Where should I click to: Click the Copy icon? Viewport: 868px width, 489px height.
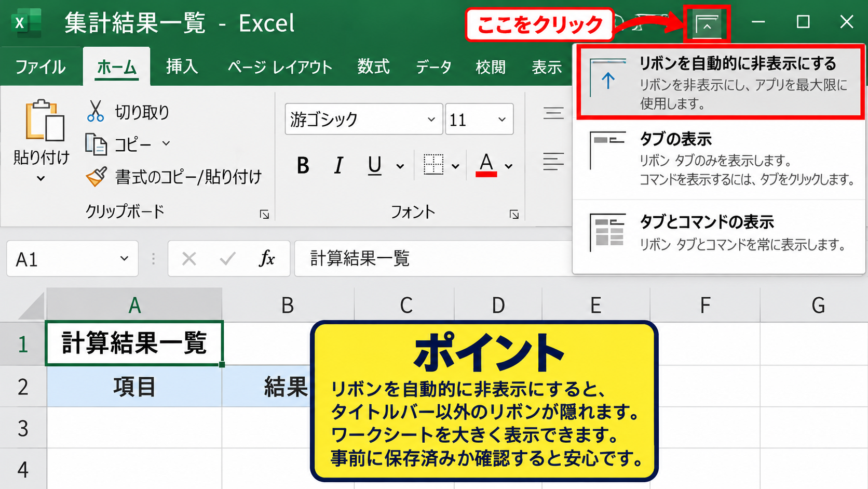coord(96,144)
